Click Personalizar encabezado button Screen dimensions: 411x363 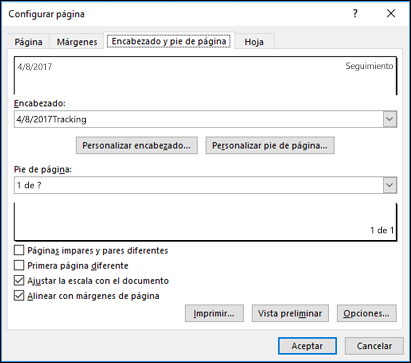pos(137,145)
